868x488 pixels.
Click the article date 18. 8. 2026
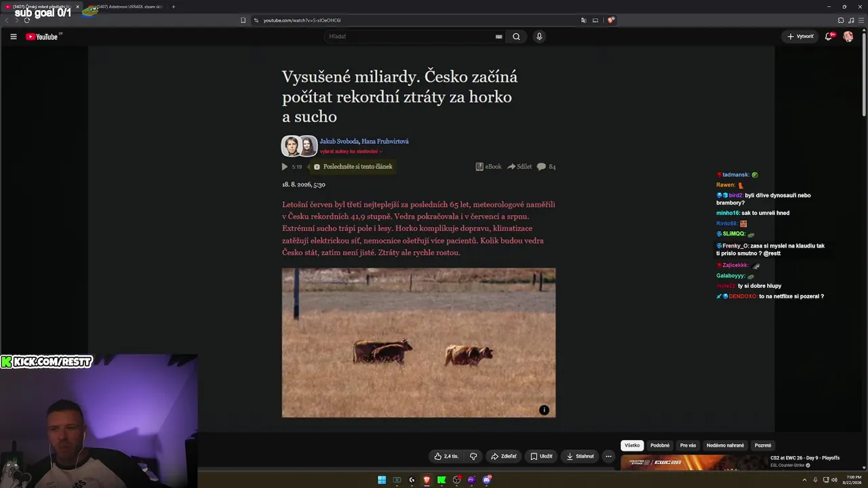(304, 184)
